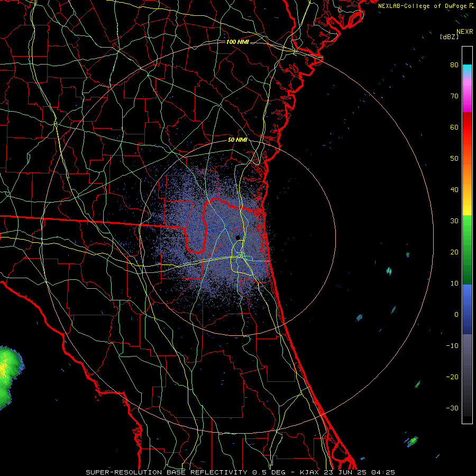The image size is (476, 476).
Task: Click the [dBZ] units label
Action: click(449, 36)
